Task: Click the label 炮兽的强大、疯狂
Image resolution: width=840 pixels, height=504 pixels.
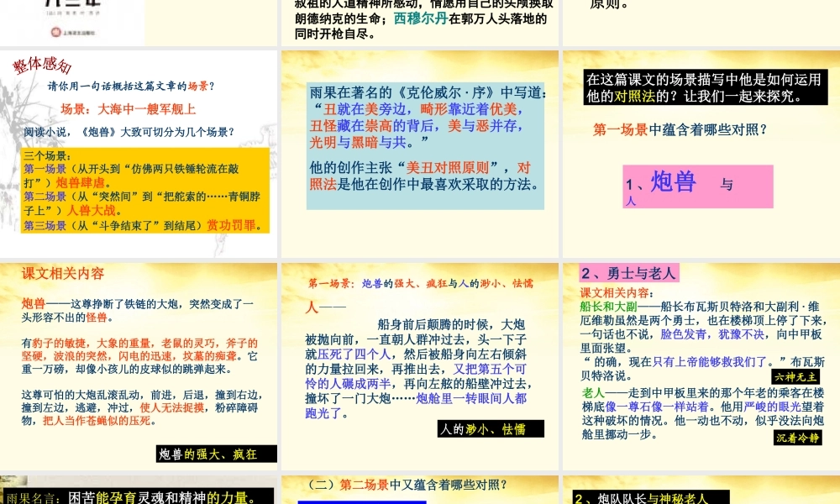Action: (217, 454)
